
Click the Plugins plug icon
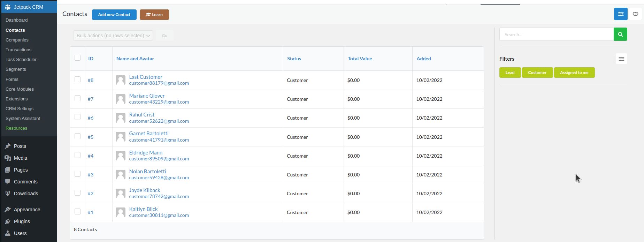click(x=8, y=221)
